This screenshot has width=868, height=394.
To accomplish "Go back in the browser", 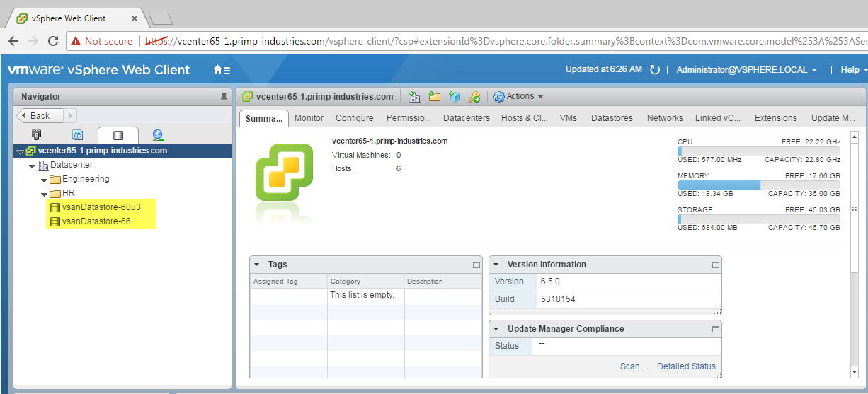I will pos(13,41).
